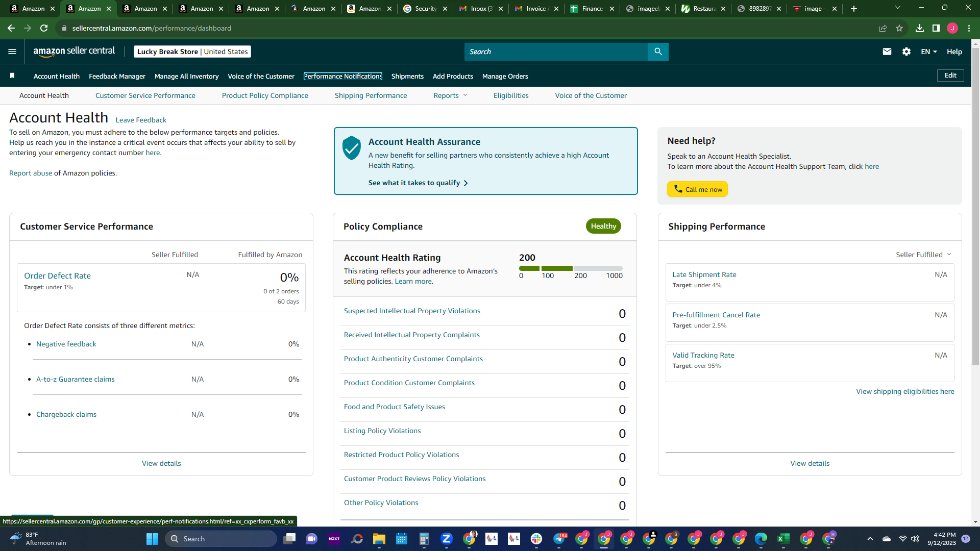Open the taskbar weather widget
Viewport: 980px width, 551px height.
click(38, 539)
